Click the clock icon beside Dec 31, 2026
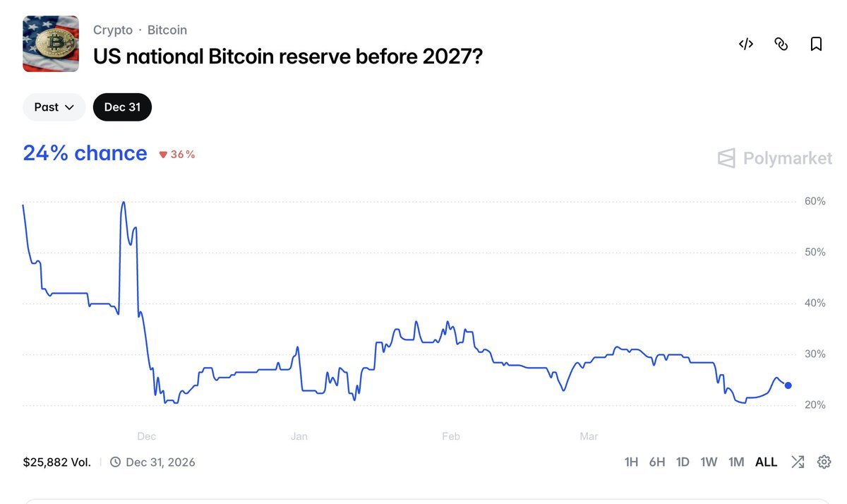The height and width of the screenshot is (504, 847). [114, 462]
